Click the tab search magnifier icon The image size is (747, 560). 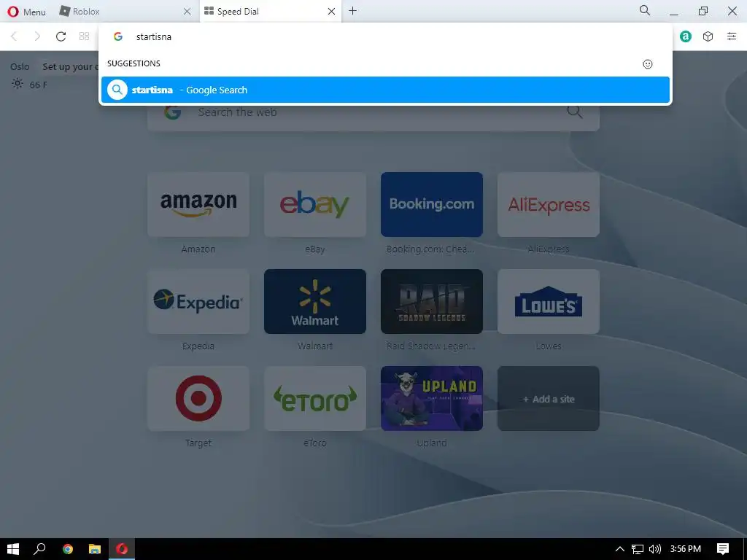click(645, 10)
